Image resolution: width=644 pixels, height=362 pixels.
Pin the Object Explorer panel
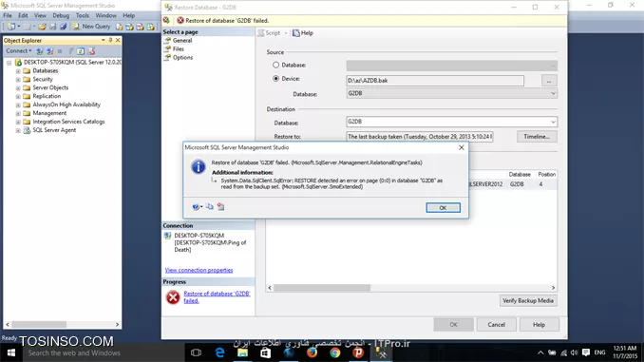click(110, 40)
